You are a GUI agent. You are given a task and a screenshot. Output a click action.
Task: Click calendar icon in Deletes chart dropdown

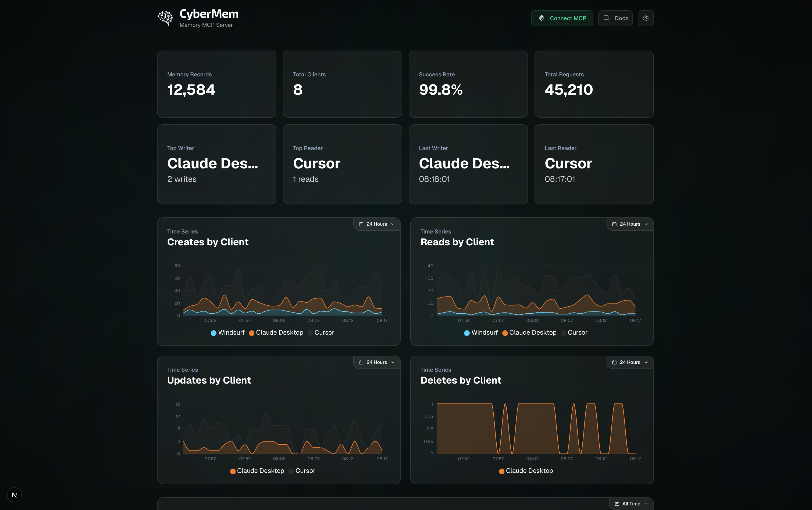[614, 362]
